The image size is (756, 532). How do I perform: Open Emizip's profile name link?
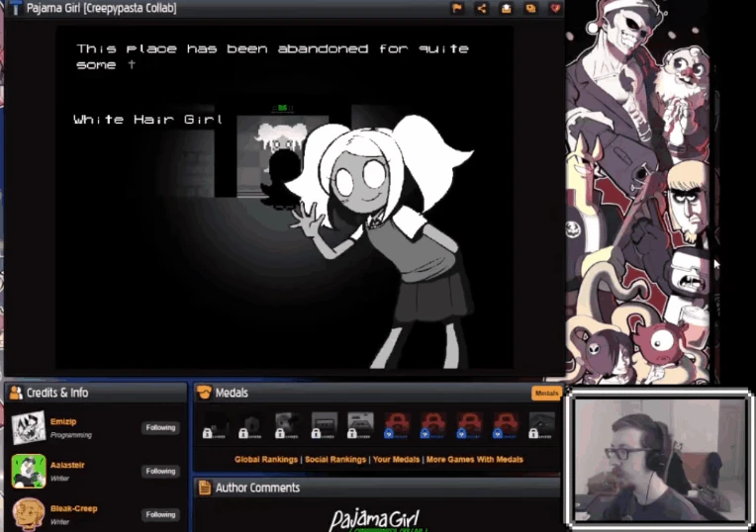(x=63, y=422)
